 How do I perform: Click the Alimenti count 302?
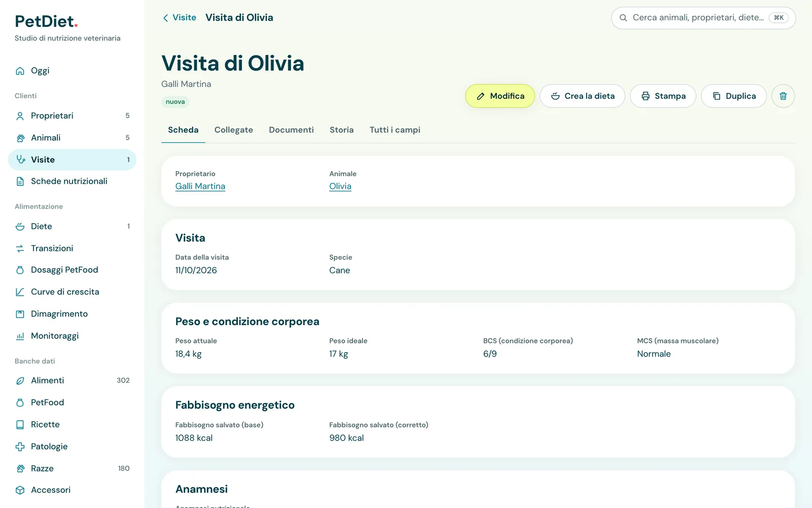(123, 380)
